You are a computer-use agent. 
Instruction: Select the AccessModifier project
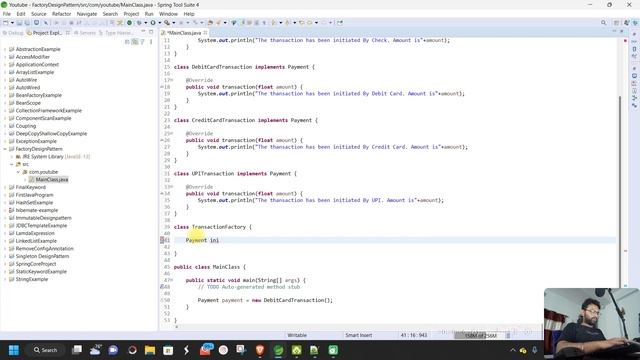[x=33, y=57]
